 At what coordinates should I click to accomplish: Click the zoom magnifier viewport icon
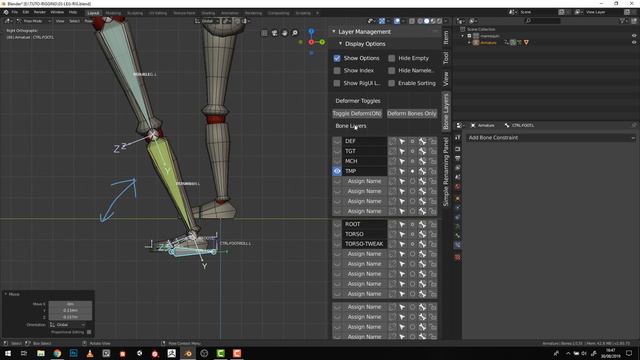(x=295, y=33)
